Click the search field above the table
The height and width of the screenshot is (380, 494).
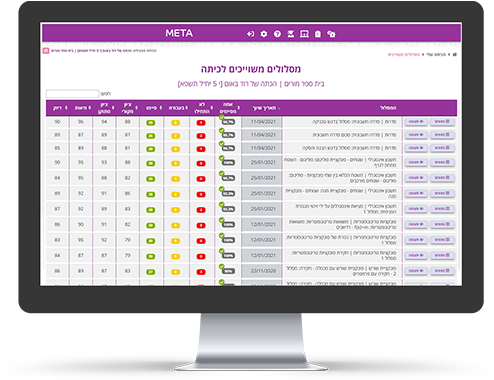click(x=72, y=93)
